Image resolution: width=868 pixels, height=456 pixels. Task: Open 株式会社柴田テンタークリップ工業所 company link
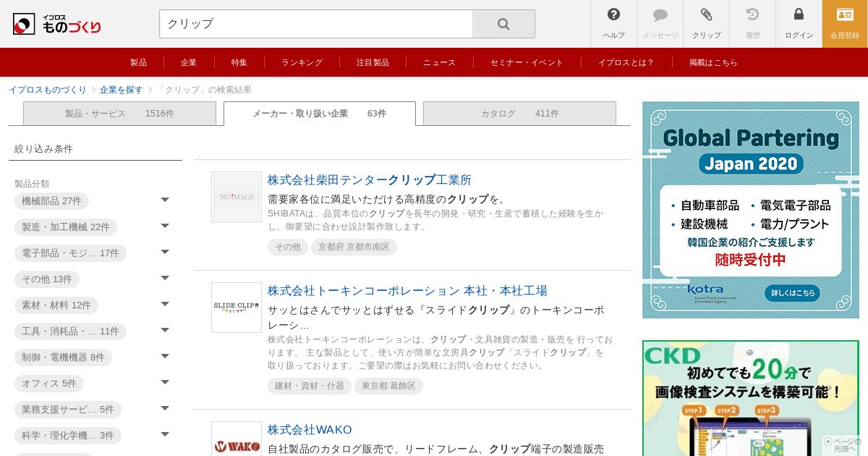tap(370, 180)
